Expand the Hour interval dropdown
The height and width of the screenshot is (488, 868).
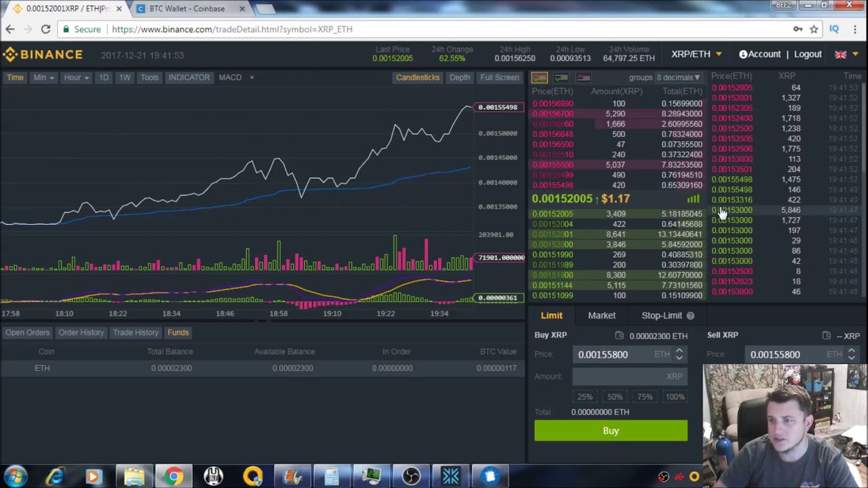tap(77, 77)
